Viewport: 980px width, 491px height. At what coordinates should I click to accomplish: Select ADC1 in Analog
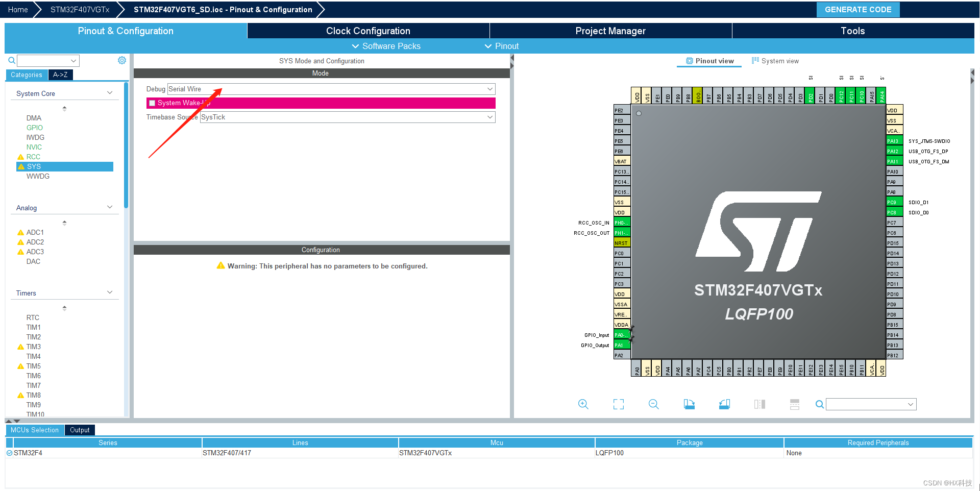point(35,232)
